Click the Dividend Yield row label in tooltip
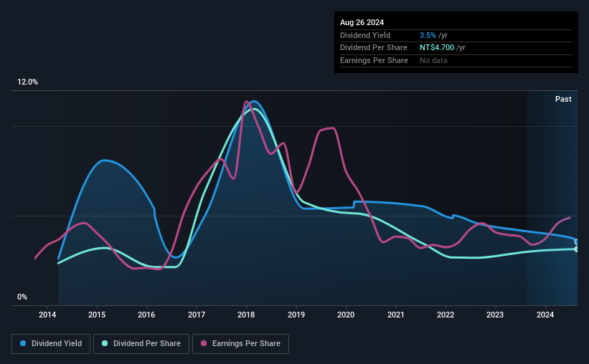The width and height of the screenshot is (589, 364). click(x=365, y=35)
